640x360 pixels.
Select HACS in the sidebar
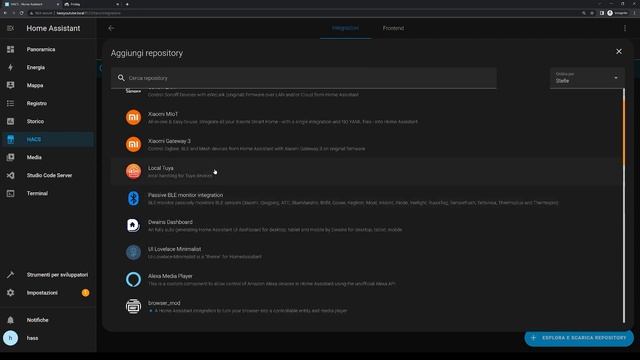(48, 139)
